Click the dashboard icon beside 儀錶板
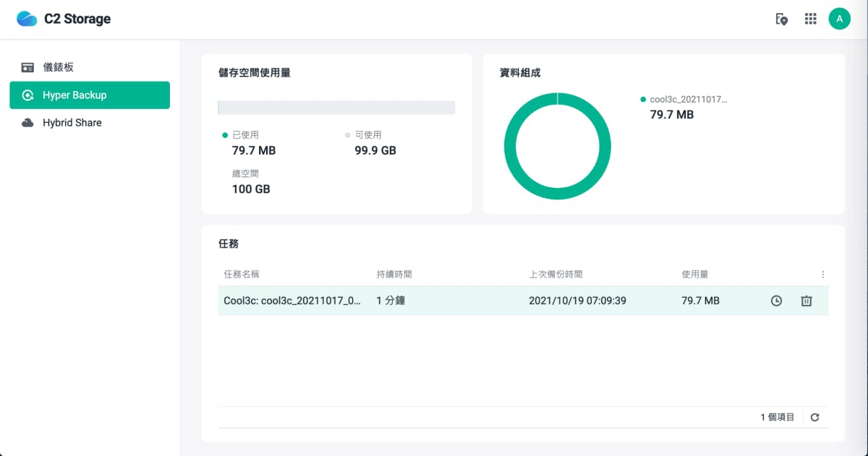 27,67
